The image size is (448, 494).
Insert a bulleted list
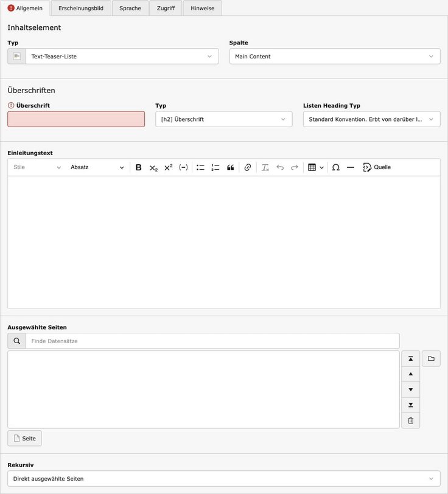coord(200,167)
